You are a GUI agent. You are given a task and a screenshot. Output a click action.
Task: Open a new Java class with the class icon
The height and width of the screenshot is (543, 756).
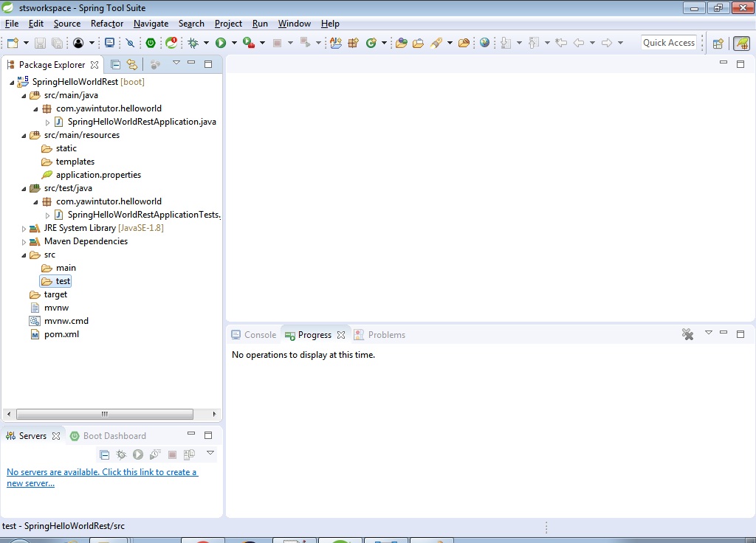371,43
